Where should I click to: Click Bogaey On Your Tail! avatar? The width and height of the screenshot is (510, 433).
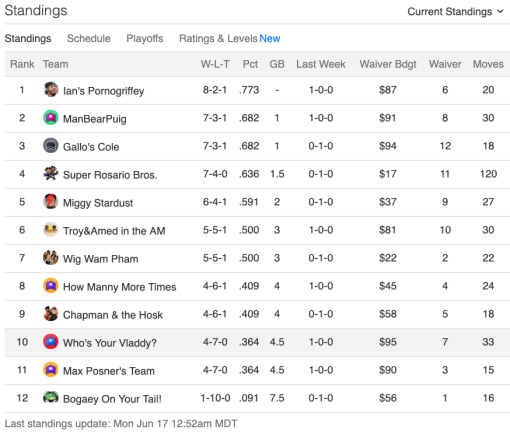[51, 397]
